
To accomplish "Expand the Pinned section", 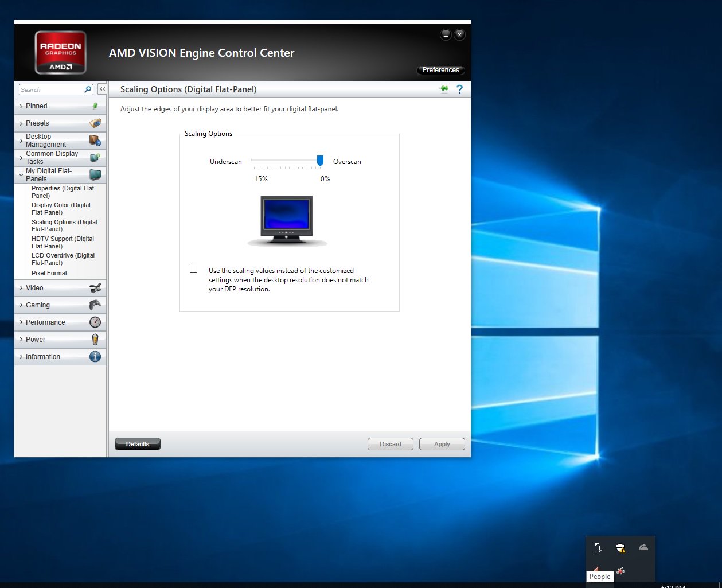I will (37, 106).
